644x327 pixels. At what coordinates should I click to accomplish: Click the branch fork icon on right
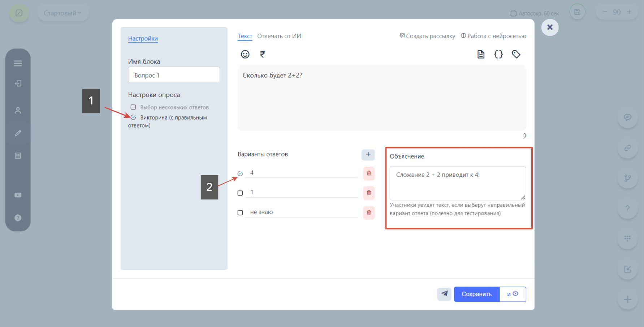628,178
